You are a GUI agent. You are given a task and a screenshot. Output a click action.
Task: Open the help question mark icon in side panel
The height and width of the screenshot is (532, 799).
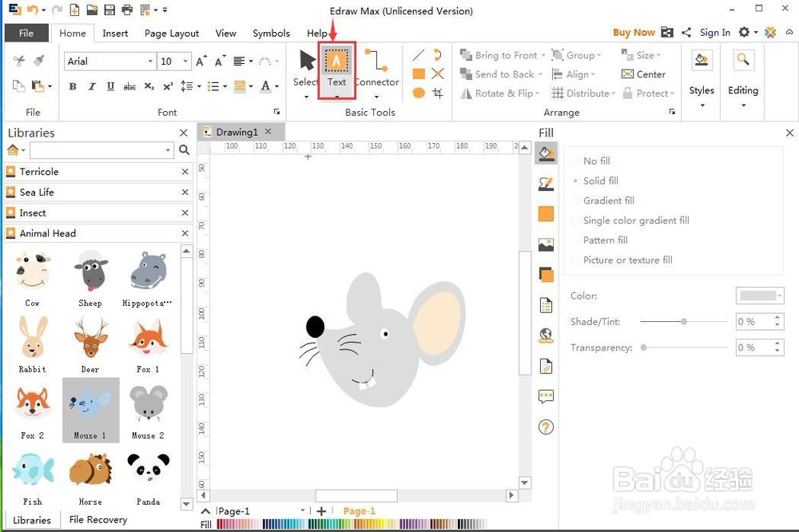tap(546, 427)
